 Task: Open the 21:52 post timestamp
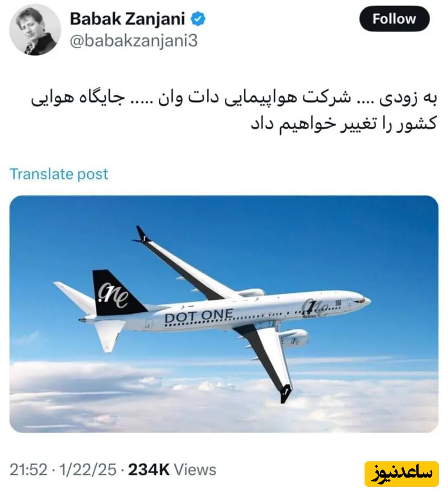coord(29,470)
